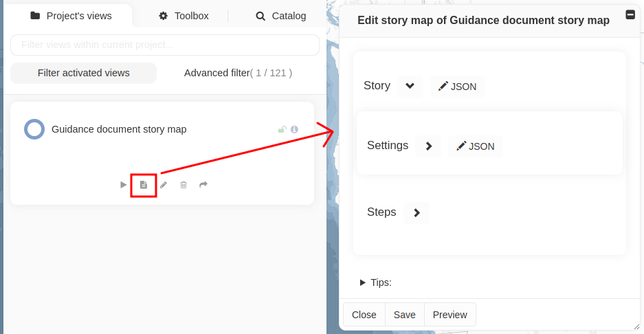Open the Catalog tab
644x334 pixels.
click(280, 15)
